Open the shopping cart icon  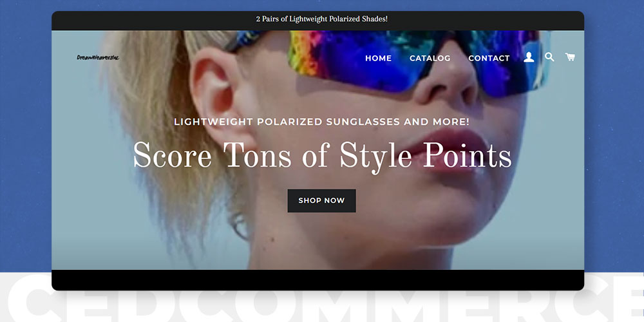tap(570, 57)
